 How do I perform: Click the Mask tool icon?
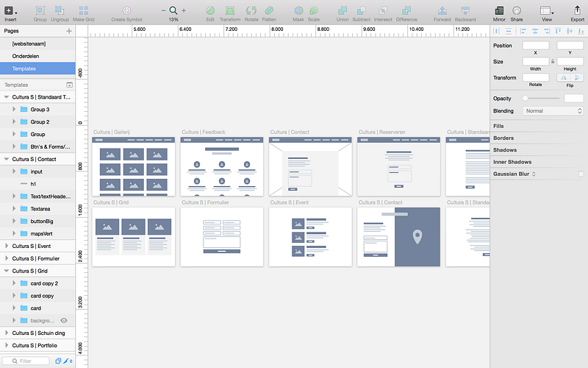click(x=298, y=10)
